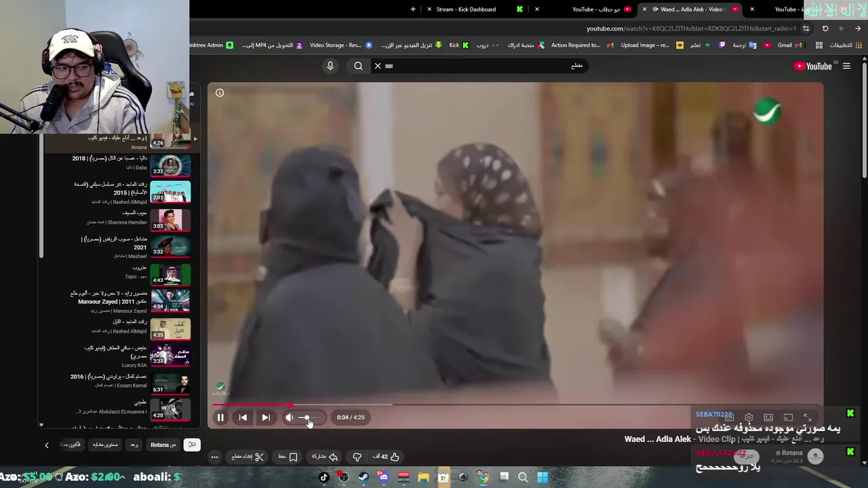Skip to the next video in playlist

pyautogui.click(x=266, y=418)
